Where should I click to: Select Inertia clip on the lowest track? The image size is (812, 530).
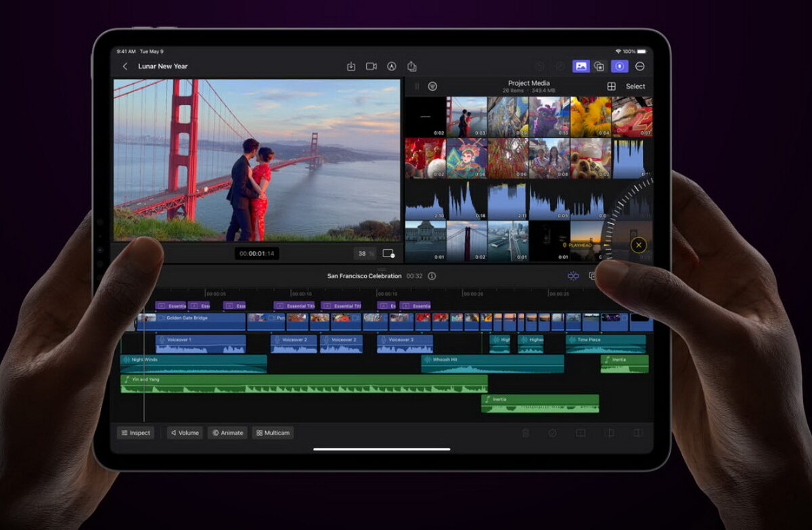pos(540,403)
